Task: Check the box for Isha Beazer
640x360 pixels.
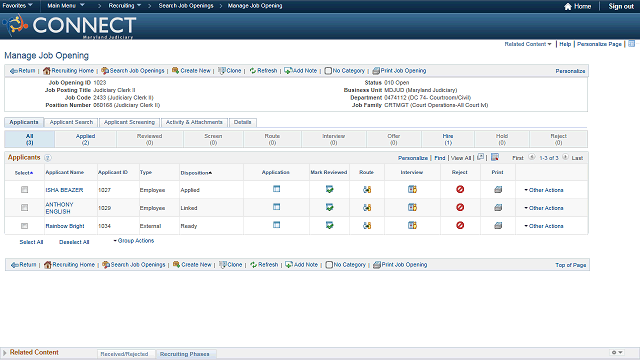Action: tap(24, 190)
